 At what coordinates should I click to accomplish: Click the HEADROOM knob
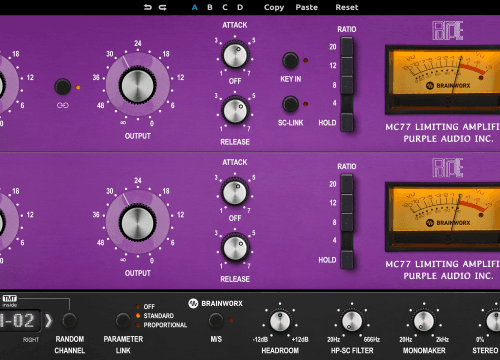[x=280, y=321]
